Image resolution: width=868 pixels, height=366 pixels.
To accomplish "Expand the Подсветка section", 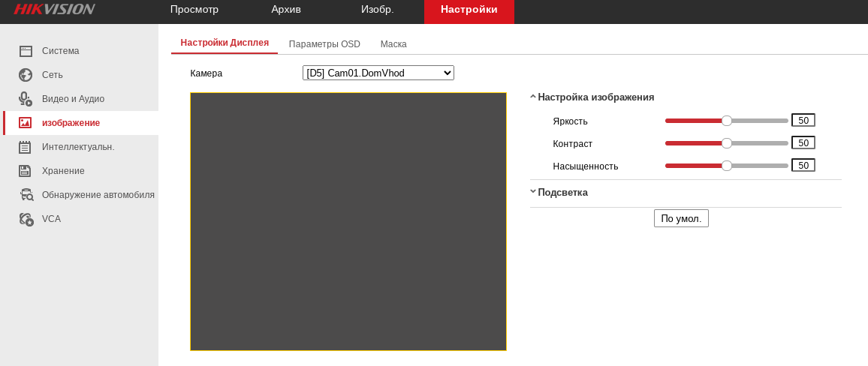I will point(559,193).
